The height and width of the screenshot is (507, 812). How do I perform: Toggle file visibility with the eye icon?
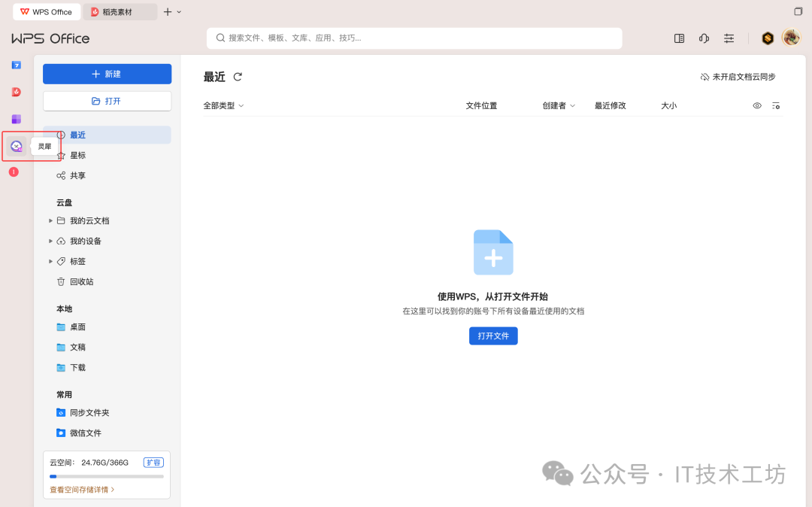[757, 105]
